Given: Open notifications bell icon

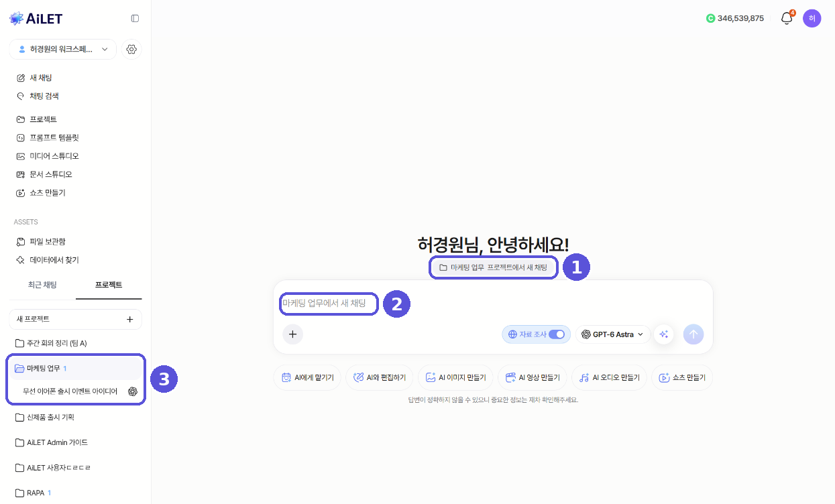Looking at the screenshot, I should pos(787,19).
